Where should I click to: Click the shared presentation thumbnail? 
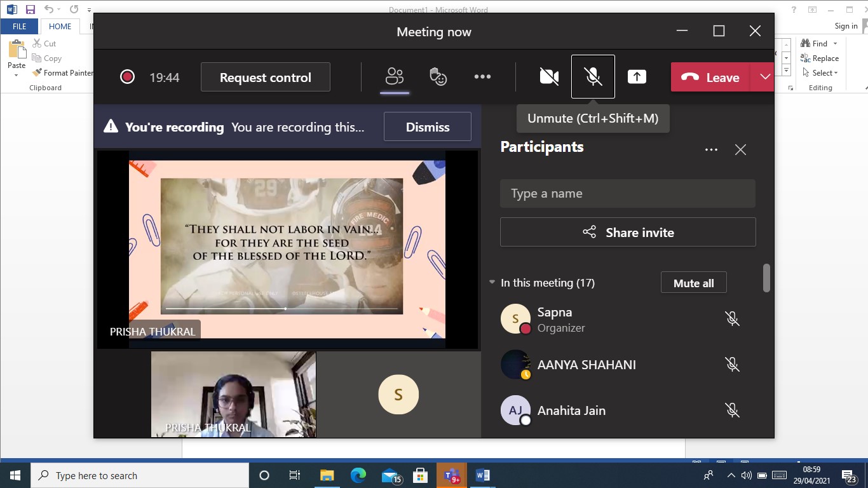click(x=287, y=249)
